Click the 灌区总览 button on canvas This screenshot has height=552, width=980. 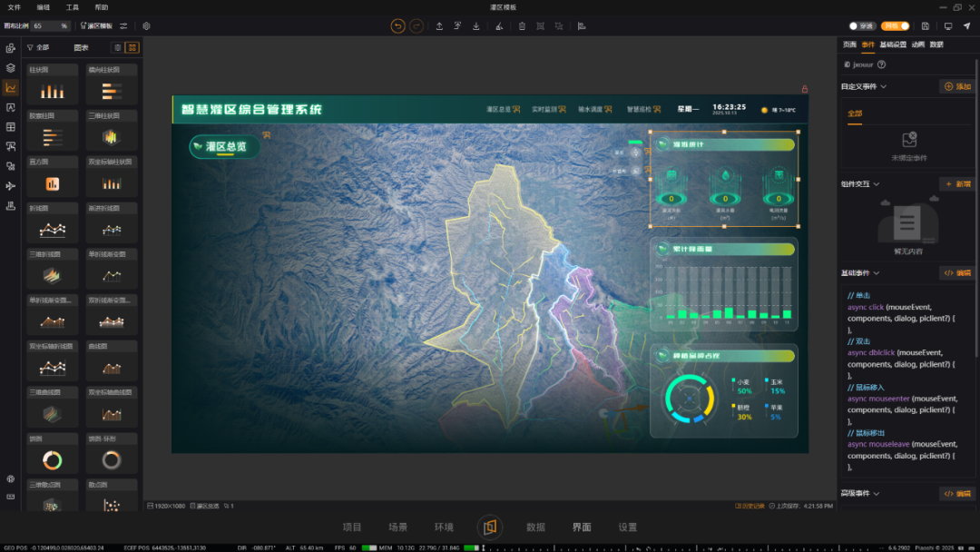click(x=225, y=147)
